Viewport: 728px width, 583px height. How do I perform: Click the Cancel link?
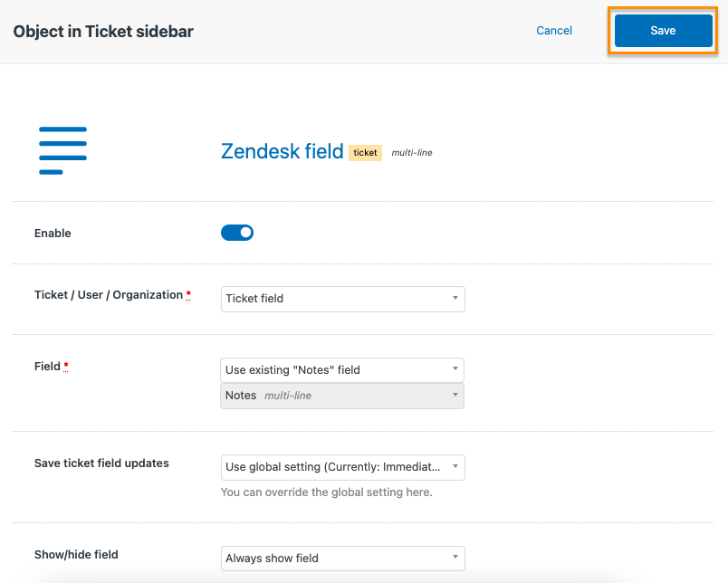(554, 31)
